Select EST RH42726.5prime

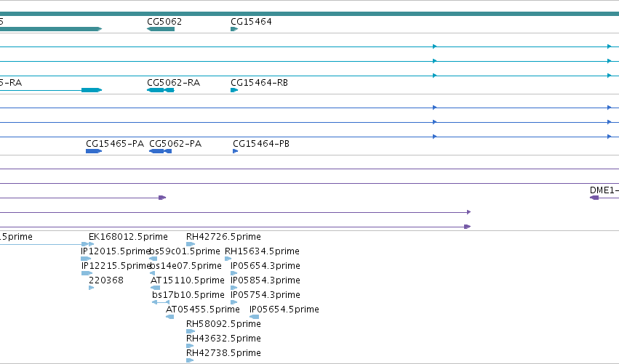[223, 237]
